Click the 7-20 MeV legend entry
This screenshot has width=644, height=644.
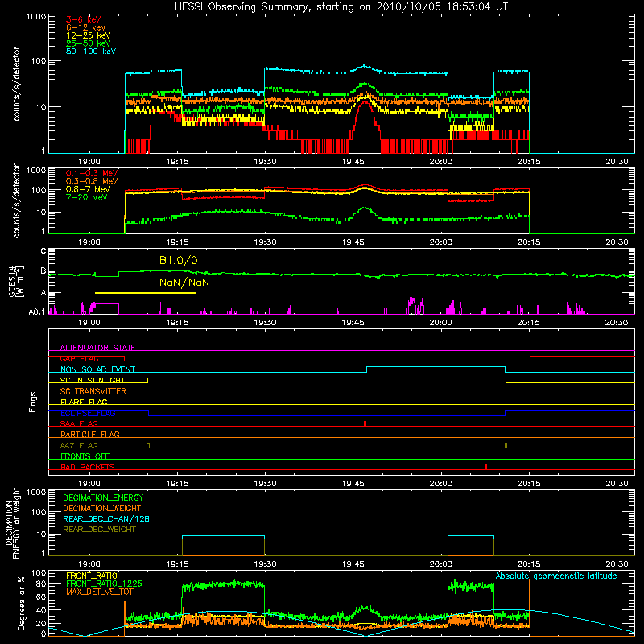(86, 197)
